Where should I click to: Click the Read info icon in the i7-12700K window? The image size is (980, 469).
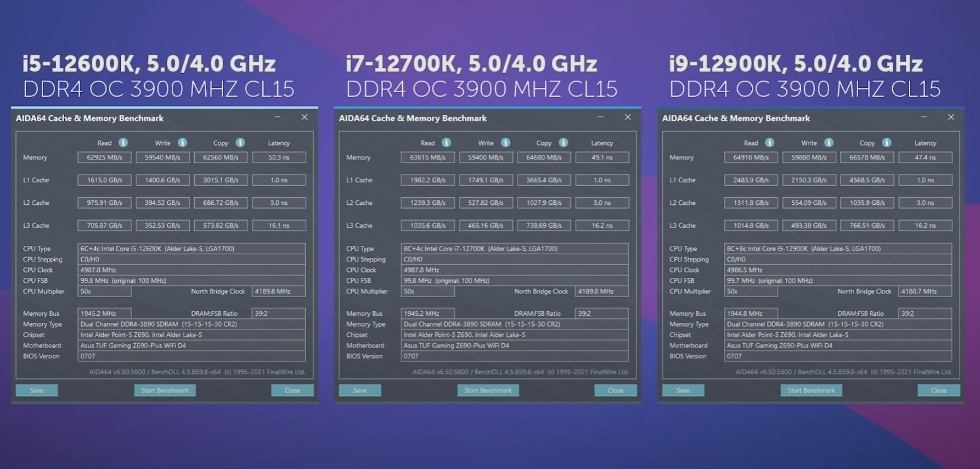[446, 143]
